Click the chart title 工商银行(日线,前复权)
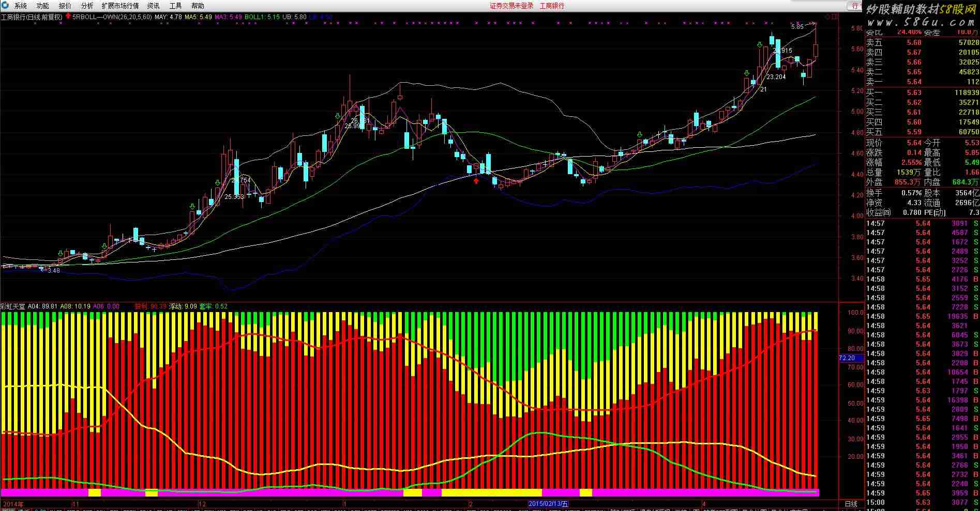Screen dimensions: 980x511 [32, 17]
